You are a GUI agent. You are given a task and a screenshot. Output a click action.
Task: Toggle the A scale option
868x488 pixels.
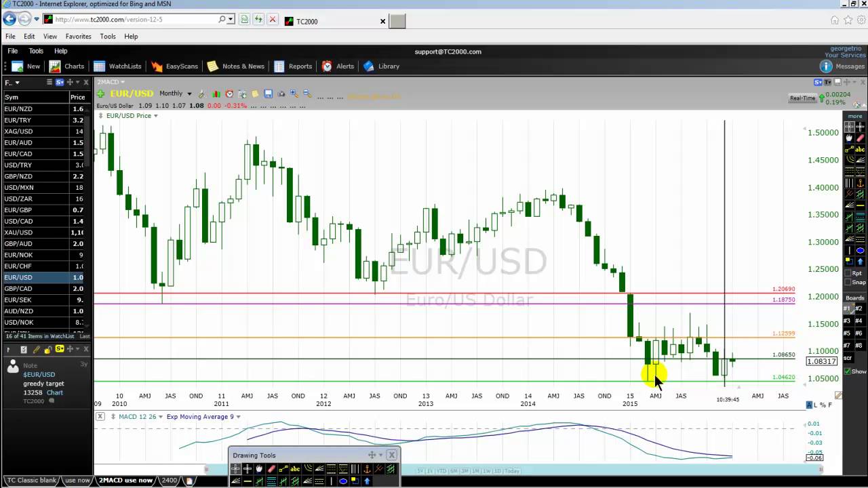click(x=809, y=405)
